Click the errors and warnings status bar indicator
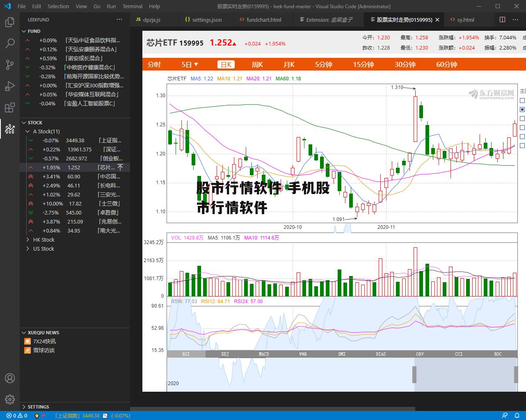526x420 pixels. coord(17,415)
